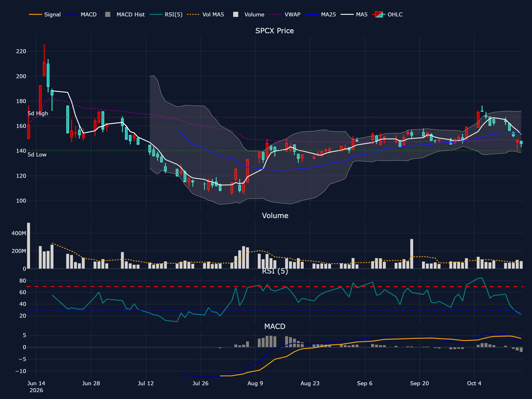Toggle MA25 legend entry
532x399 pixels.
[x=321, y=14]
